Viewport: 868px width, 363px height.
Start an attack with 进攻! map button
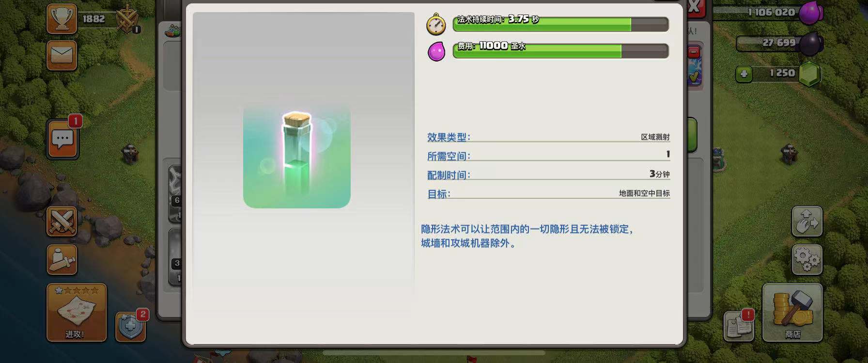coord(77,313)
